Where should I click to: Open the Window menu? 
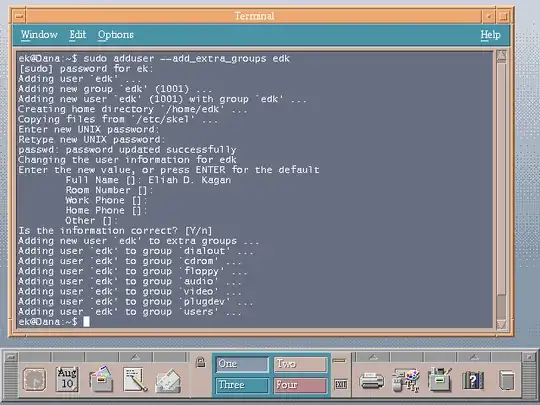[x=39, y=35]
